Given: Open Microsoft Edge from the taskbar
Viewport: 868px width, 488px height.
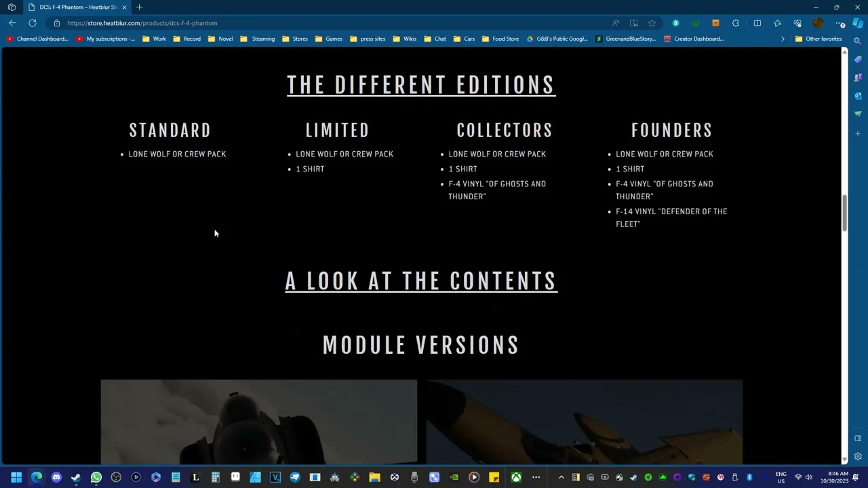Looking at the screenshot, I should click(x=37, y=477).
